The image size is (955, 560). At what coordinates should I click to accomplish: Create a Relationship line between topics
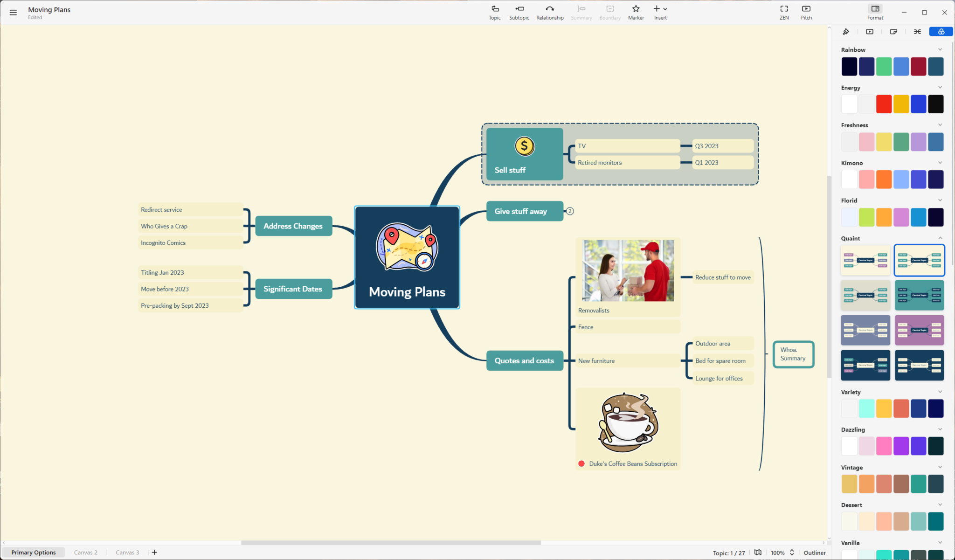click(550, 11)
